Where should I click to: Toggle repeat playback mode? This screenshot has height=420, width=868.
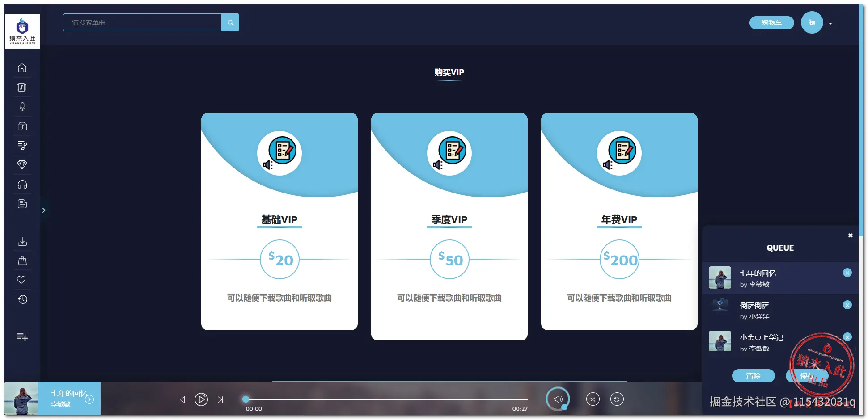(617, 399)
